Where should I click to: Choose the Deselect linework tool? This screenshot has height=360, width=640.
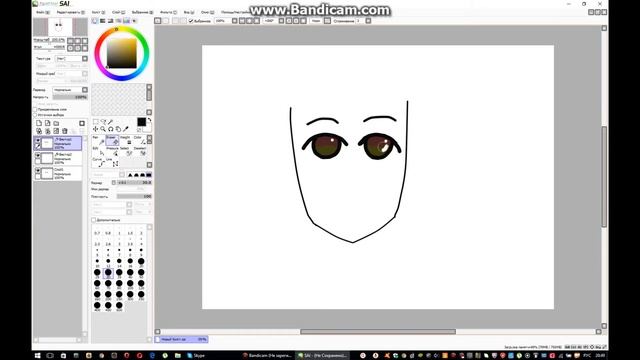(140, 151)
